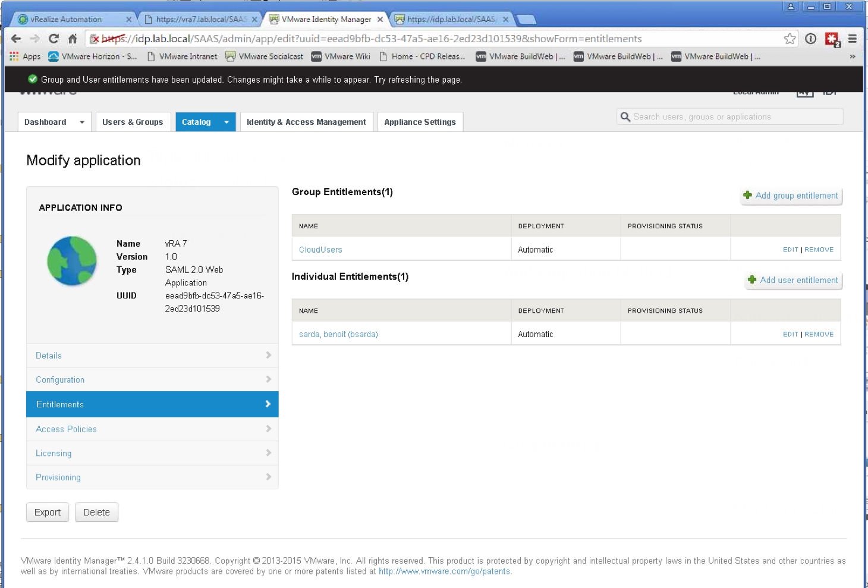Open the VMware Horizon bookmark
This screenshot has width=868, height=588.
[x=92, y=56]
